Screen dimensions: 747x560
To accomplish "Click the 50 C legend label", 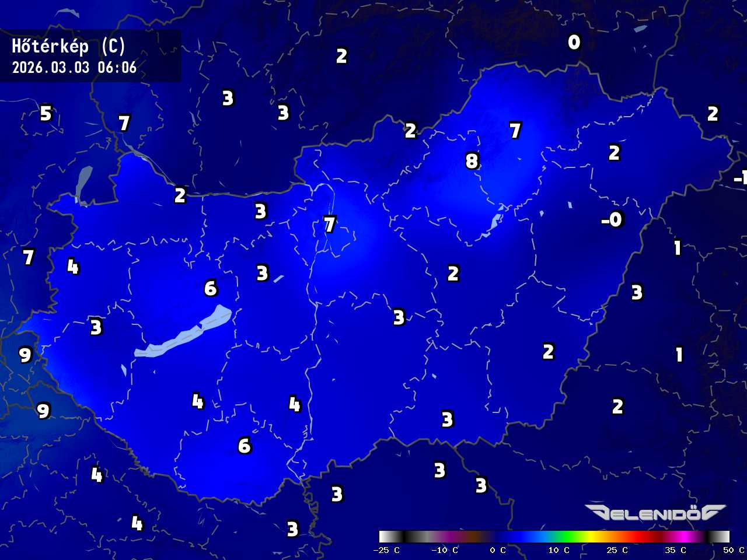I will tap(733, 550).
